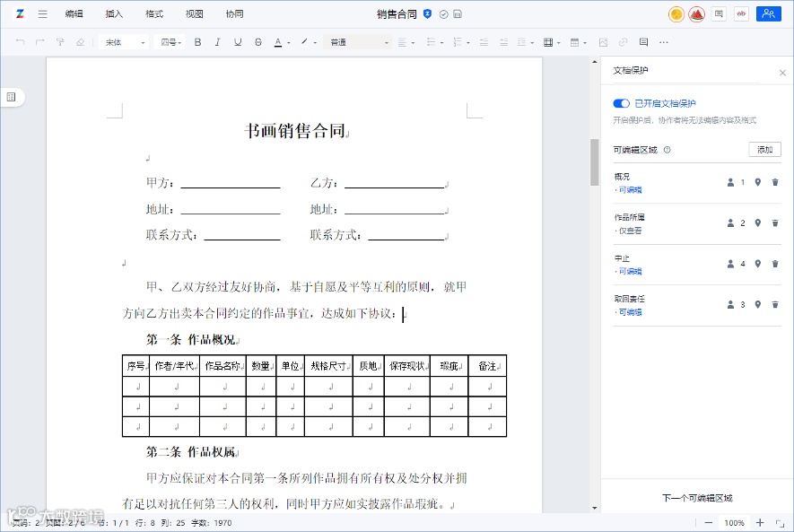The width and height of the screenshot is (794, 532).
Task: Open the 插入 menu
Action: pos(114,14)
